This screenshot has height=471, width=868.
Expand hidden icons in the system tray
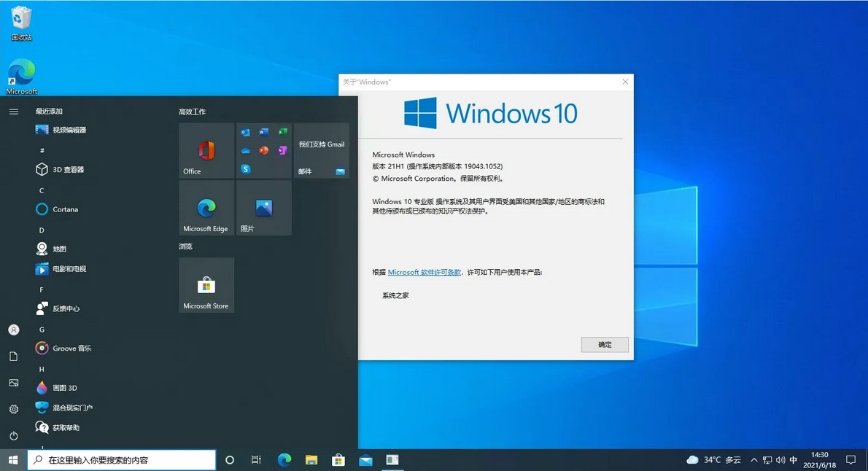click(753, 460)
